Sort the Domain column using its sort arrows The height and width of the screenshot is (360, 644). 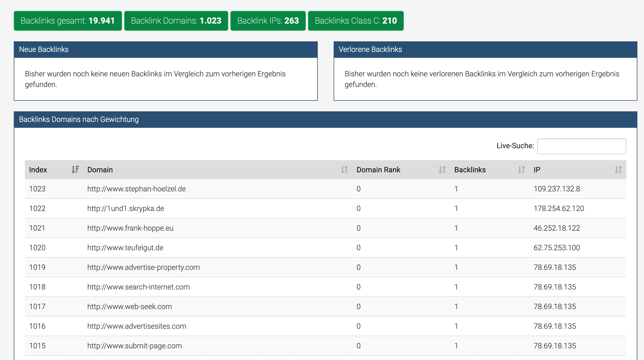pos(344,170)
